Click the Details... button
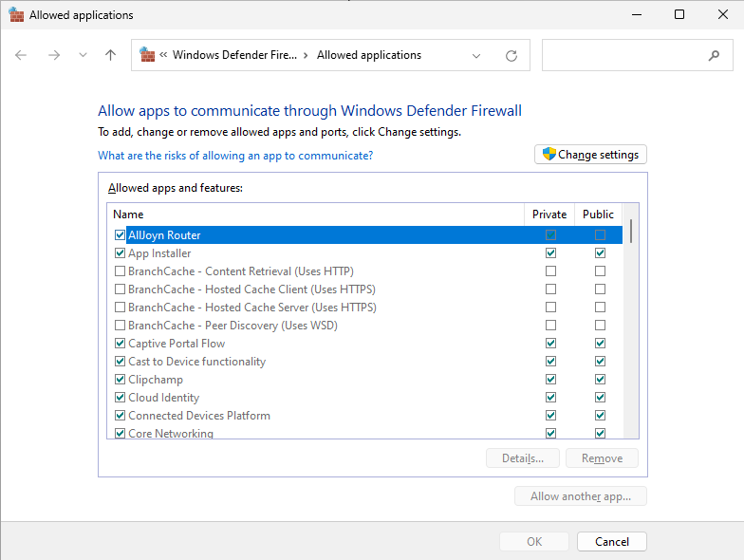Viewport: 744px width, 560px height. [523, 457]
